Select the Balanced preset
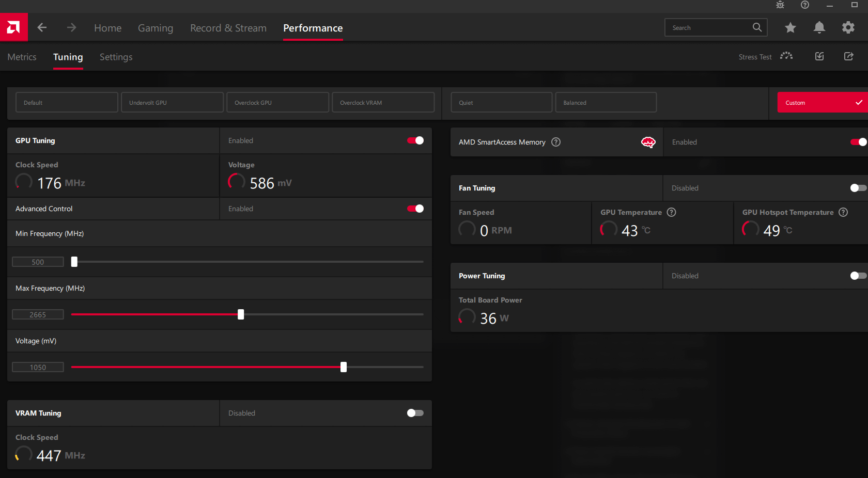The height and width of the screenshot is (478, 868). pyautogui.click(x=606, y=102)
